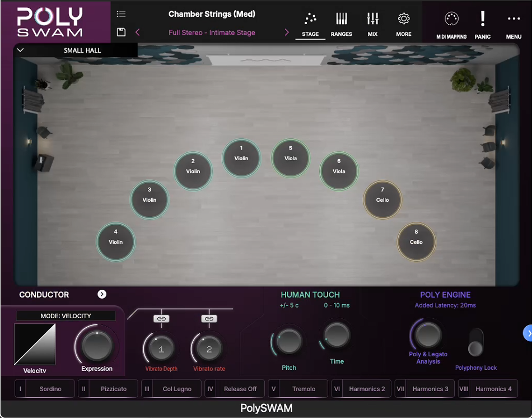Switch to the Mix tab

pyautogui.click(x=372, y=25)
